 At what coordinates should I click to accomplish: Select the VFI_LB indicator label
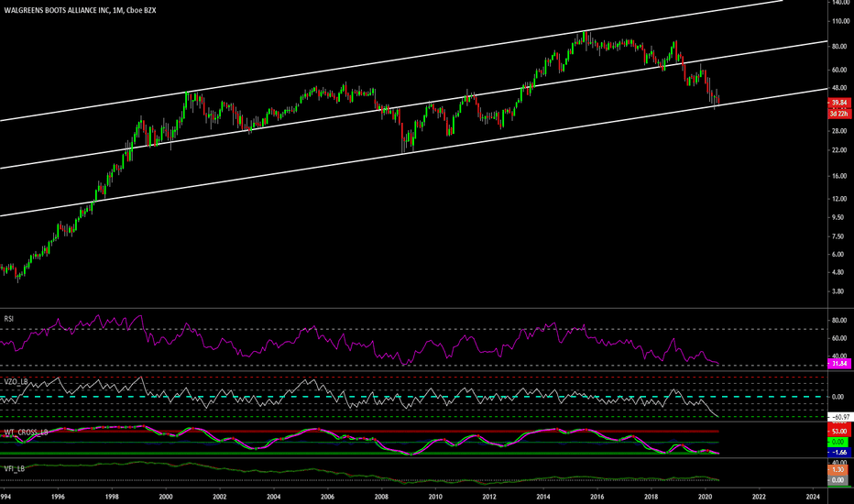[x=14, y=468]
